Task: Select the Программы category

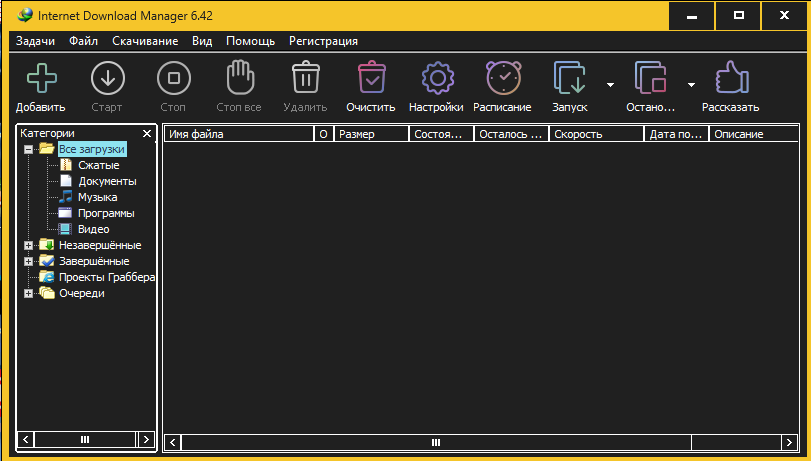Action: coord(106,213)
